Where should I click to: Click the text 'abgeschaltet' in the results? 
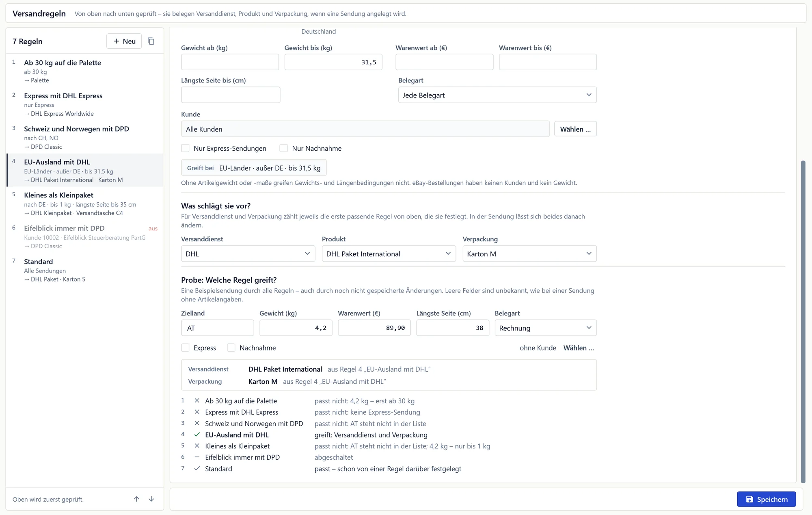(334, 457)
